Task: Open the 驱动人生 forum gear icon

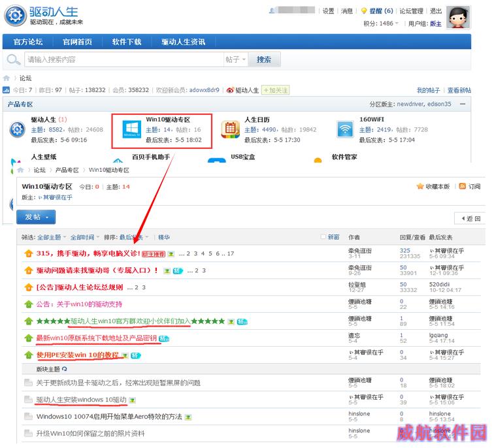Action: point(17,129)
